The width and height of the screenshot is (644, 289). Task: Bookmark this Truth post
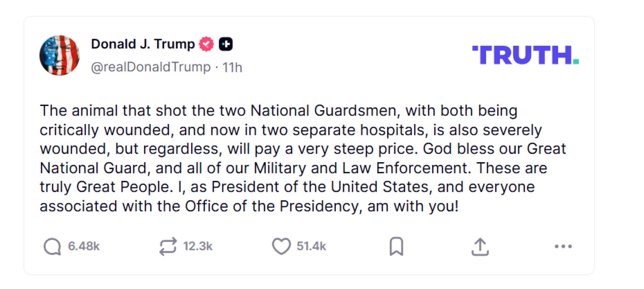(396, 246)
